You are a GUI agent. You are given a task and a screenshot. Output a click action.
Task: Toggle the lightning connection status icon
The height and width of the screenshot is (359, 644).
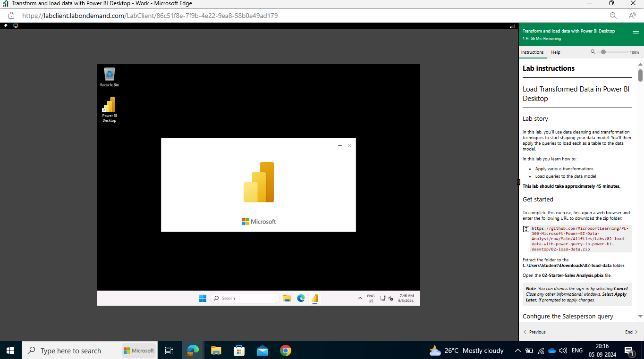pos(6,25)
